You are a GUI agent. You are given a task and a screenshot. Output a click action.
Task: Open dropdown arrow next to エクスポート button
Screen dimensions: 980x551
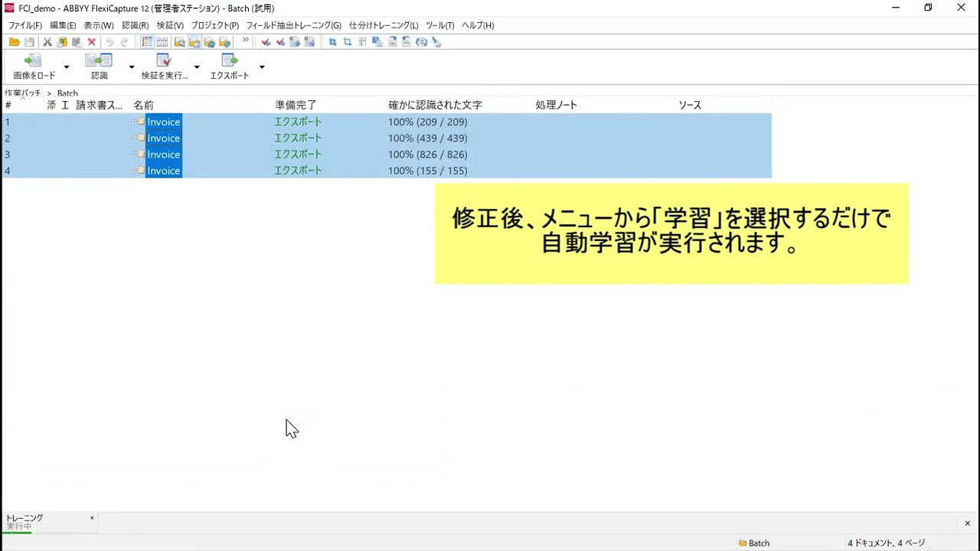(x=261, y=67)
